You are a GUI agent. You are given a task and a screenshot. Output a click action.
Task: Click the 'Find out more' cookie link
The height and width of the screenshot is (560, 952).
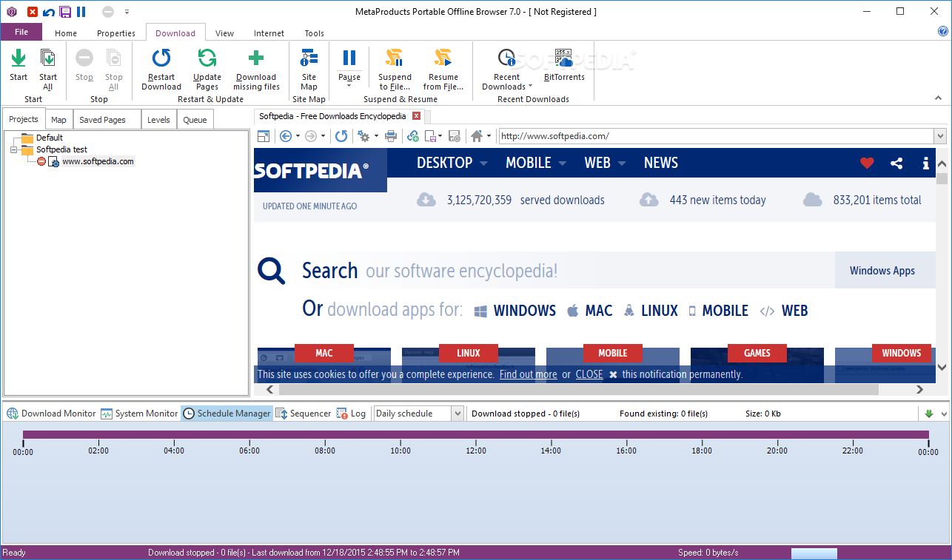tap(528, 374)
